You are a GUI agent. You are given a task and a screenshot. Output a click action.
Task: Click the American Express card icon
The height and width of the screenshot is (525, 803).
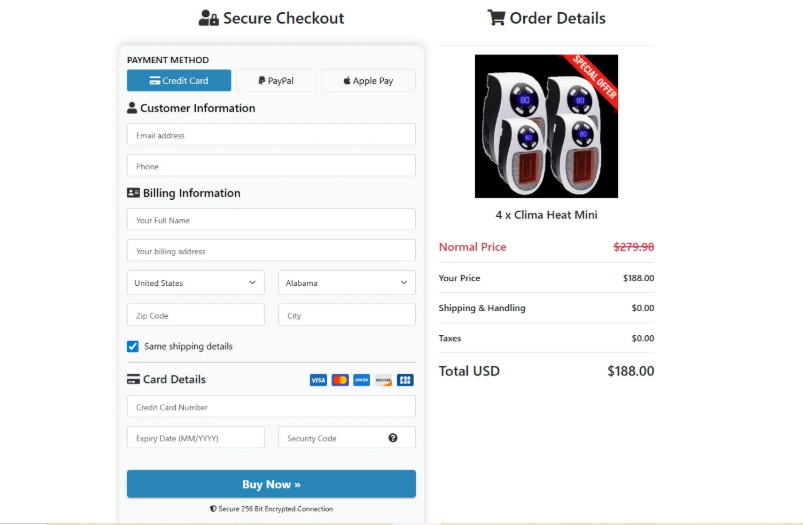(x=361, y=380)
